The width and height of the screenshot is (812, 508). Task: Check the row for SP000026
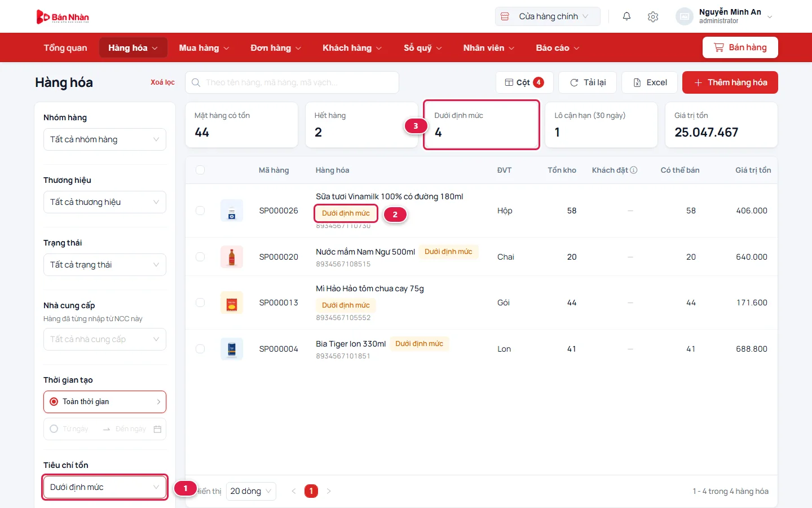pos(200,211)
